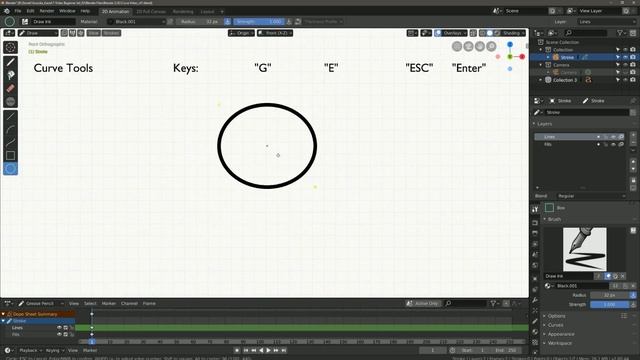Expand the Appearance panel
This screenshot has height=360, width=640.
coord(561,334)
